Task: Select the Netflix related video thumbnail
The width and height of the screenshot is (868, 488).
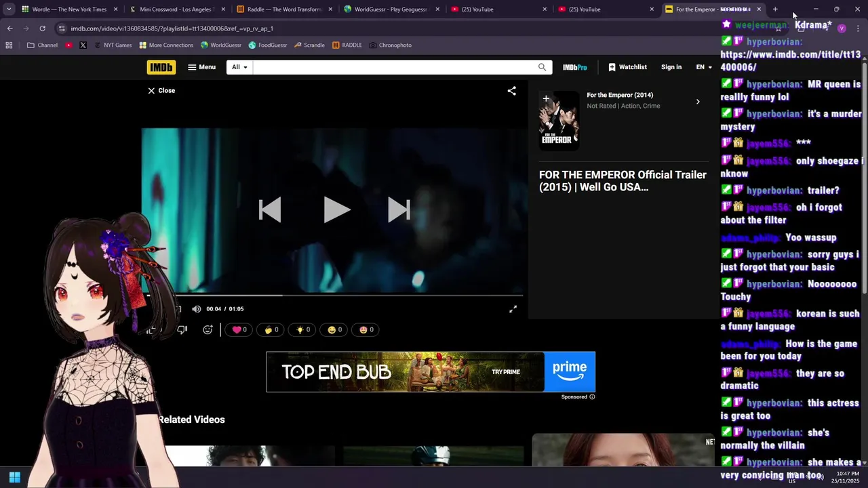Action: 623,451
